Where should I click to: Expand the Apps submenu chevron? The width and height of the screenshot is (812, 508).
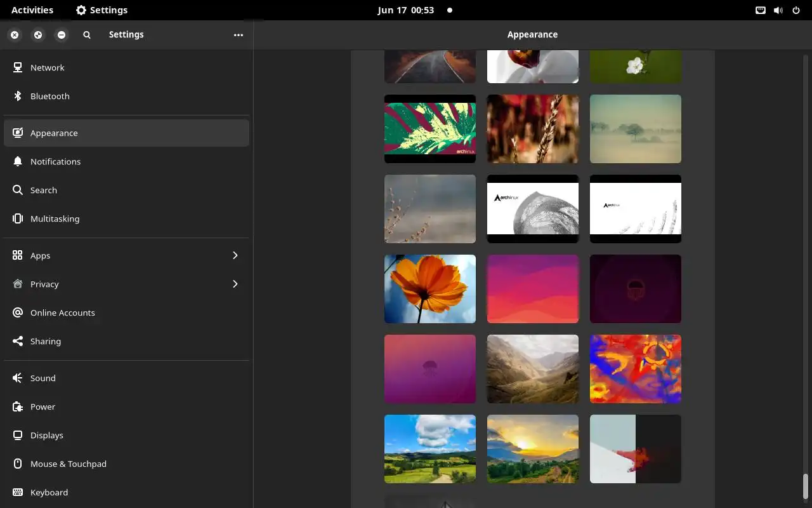click(235, 255)
